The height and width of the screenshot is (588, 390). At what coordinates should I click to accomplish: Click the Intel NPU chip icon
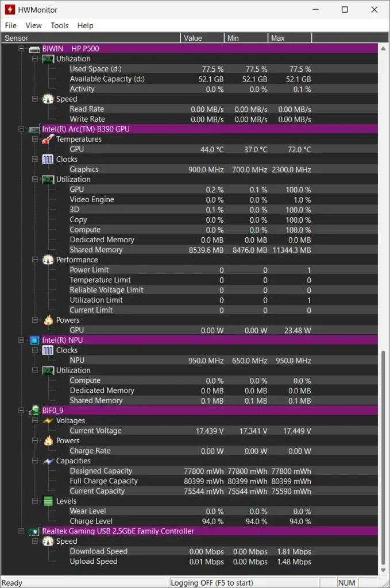coord(34,340)
